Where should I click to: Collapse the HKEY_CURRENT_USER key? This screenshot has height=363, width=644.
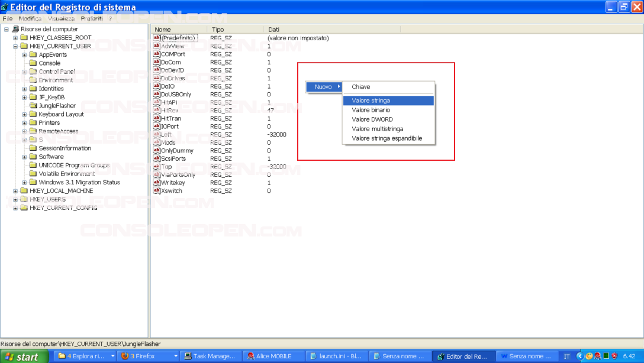click(x=15, y=46)
